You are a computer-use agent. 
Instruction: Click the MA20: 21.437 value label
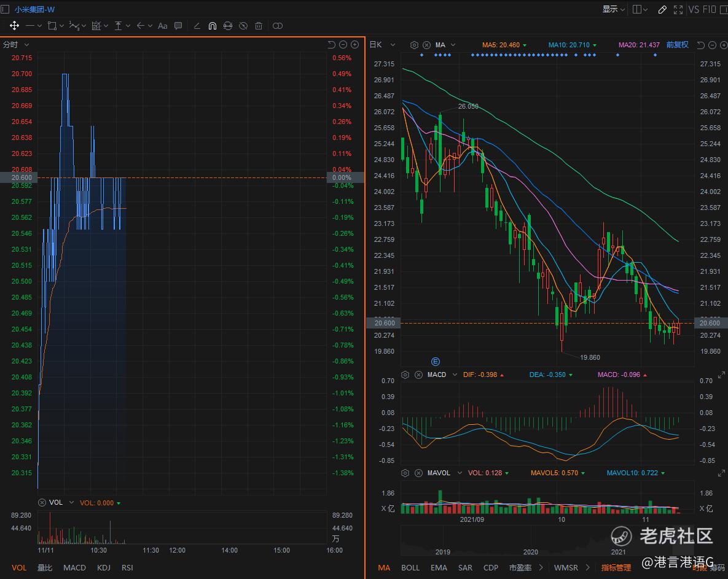click(x=639, y=45)
